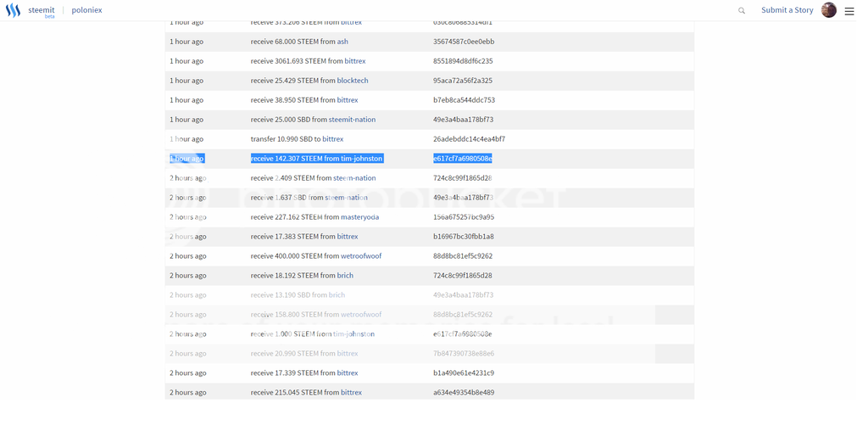
Task: Click bittrex in the 3061.693 STEEM row
Action: (x=355, y=61)
